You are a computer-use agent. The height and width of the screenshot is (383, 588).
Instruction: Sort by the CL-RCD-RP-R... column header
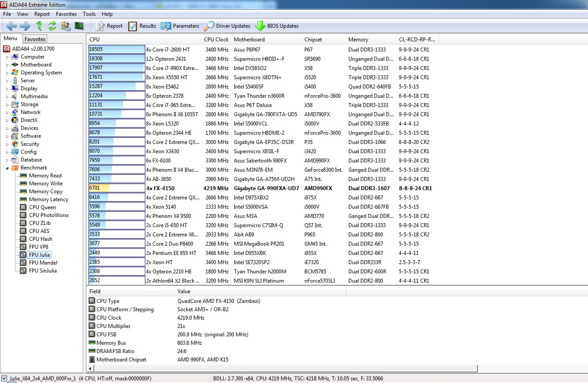[x=417, y=40]
